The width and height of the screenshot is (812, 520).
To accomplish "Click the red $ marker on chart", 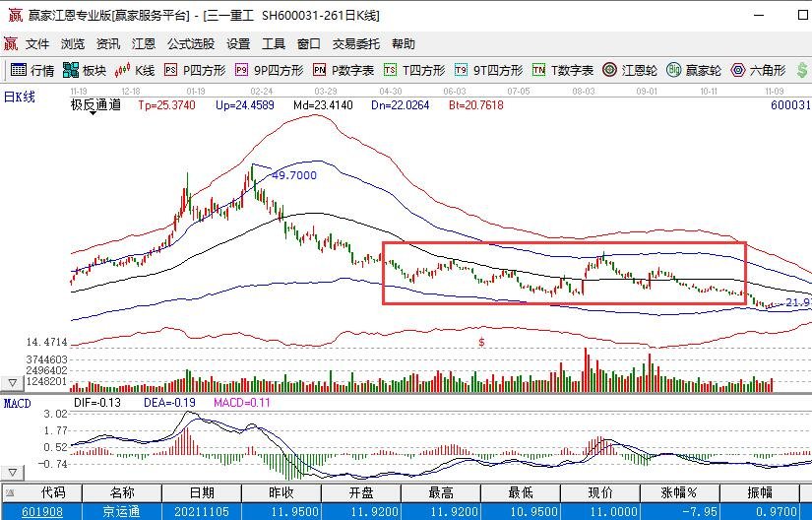I will coord(481,343).
